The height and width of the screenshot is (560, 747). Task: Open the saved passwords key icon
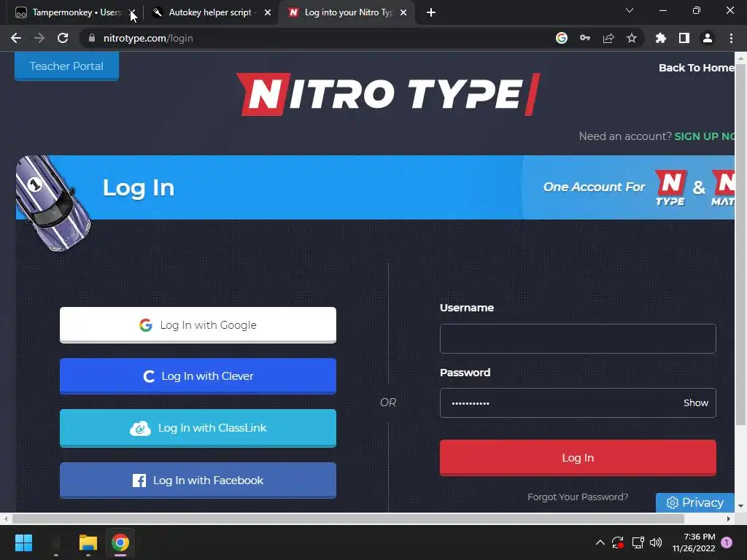coord(585,38)
